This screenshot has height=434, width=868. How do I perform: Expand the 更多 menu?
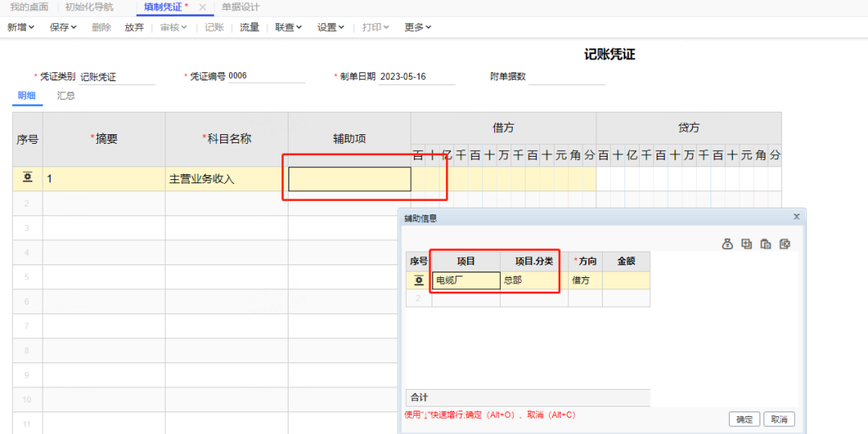[417, 27]
